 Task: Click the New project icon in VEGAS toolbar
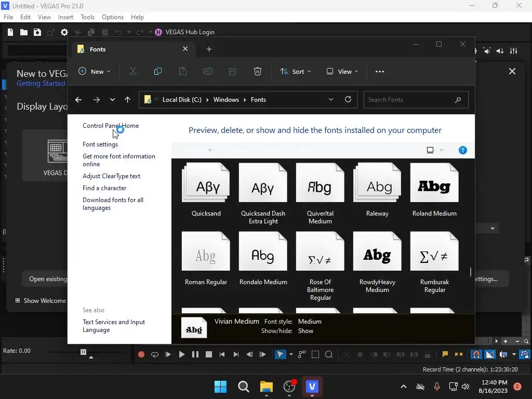coord(10,32)
